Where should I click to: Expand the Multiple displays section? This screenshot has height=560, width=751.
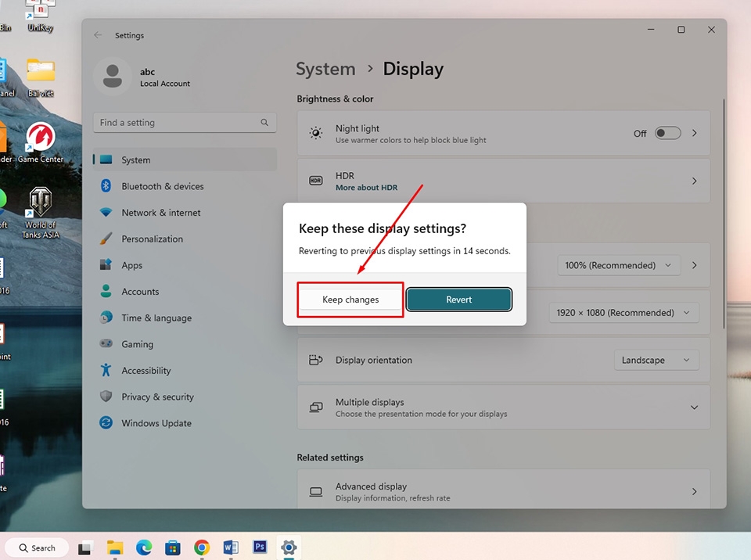pos(694,407)
